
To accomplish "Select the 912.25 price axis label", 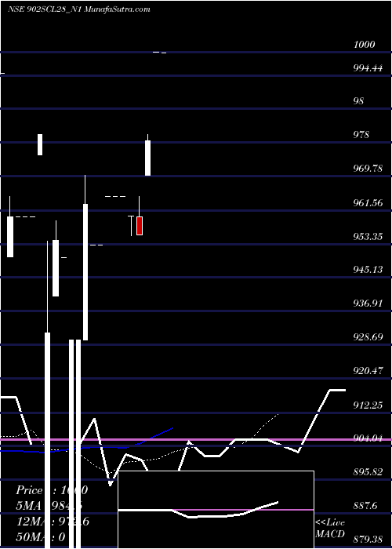I will pos(368,405).
